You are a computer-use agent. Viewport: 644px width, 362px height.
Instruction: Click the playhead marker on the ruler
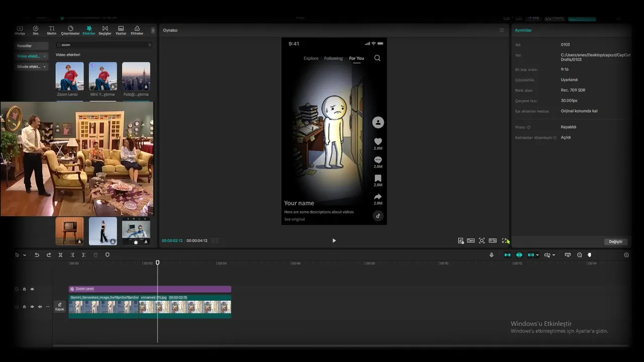pos(157,262)
